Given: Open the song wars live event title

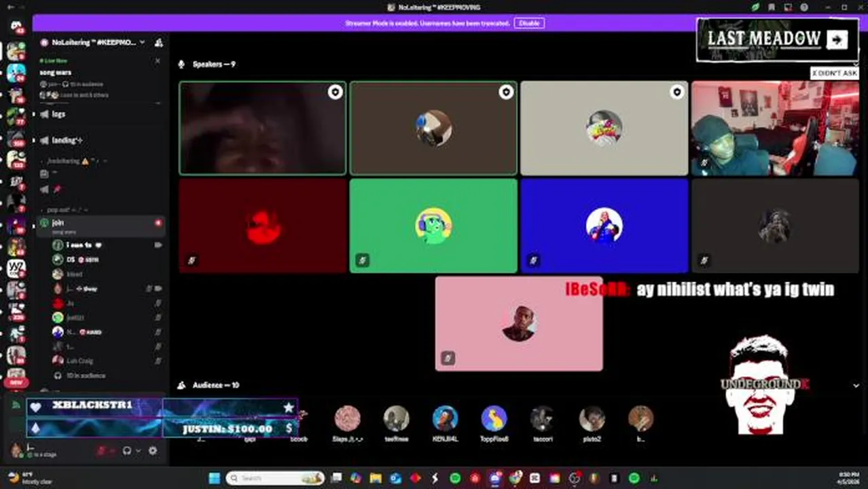Looking at the screenshot, I should (x=56, y=72).
